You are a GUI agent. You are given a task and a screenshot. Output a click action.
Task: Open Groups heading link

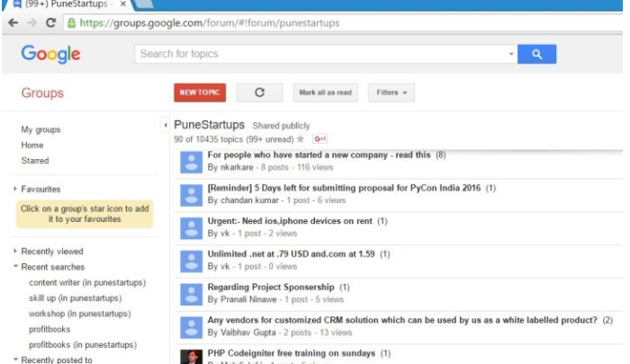(x=42, y=93)
